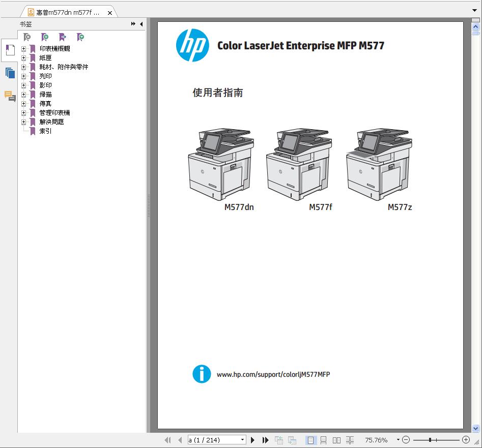Open the Bookmarks sidebar panel icon

pos(10,50)
